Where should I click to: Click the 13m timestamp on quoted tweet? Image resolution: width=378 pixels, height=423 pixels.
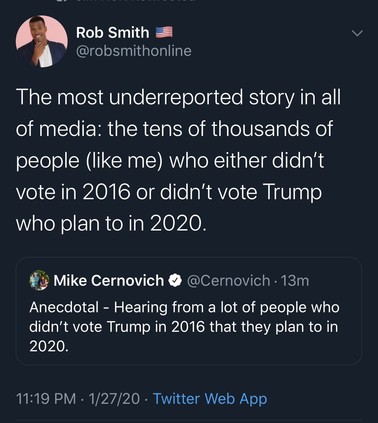click(295, 281)
